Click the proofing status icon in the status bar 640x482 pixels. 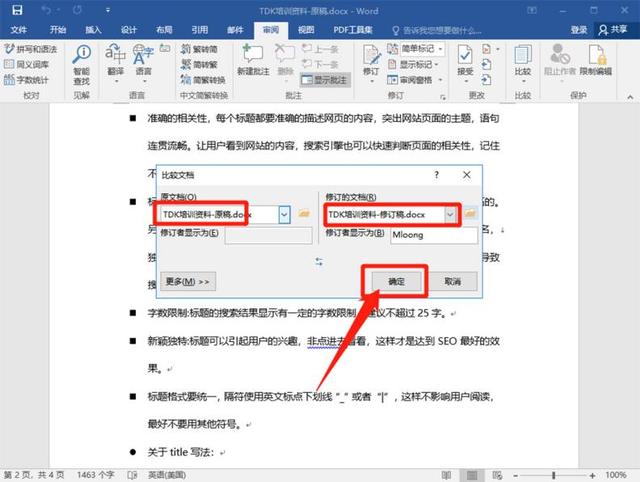click(132, 475)
